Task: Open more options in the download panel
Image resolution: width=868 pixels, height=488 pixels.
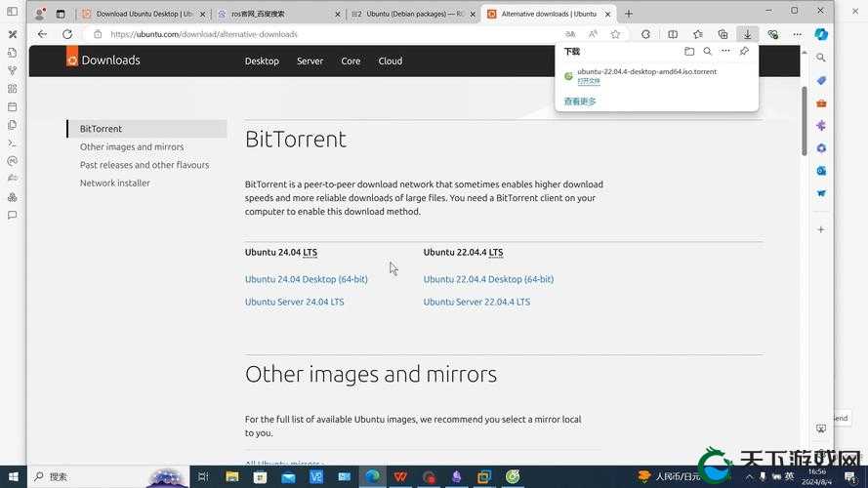Action: 725,51
